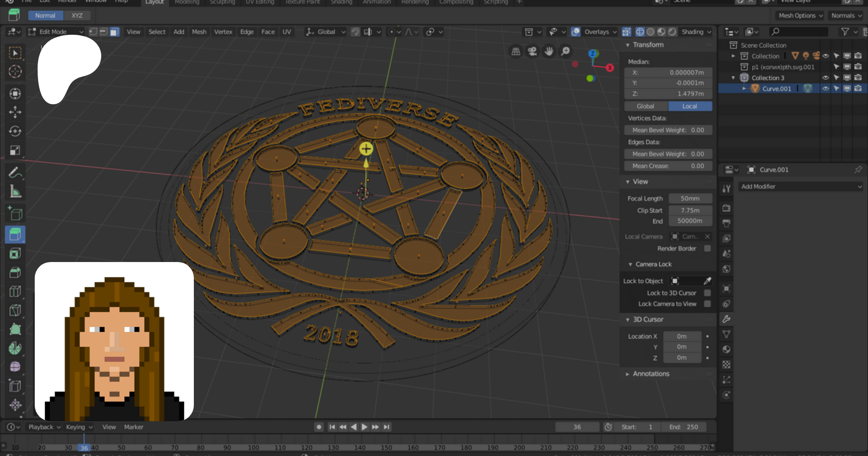Image resolution: width=868 pixels, height=456 pixels.
Task: Pick the Annotate pencil tool
Action: point(15,172)
